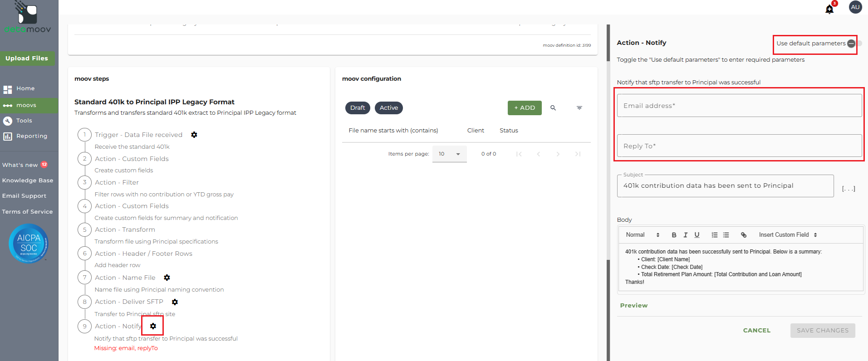Insert custom field into Subject via brackets
The image size is (868, 361).
tap(848, 189)
